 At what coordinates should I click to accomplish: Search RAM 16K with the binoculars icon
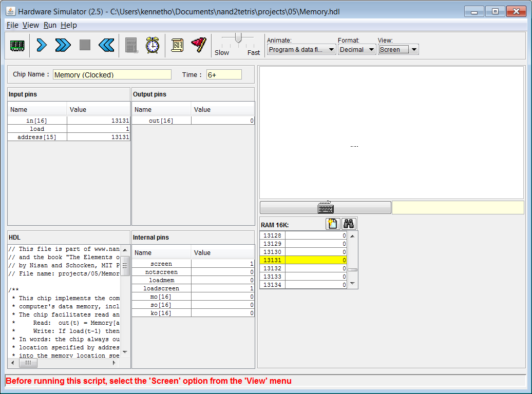click(x=349, y=224)
